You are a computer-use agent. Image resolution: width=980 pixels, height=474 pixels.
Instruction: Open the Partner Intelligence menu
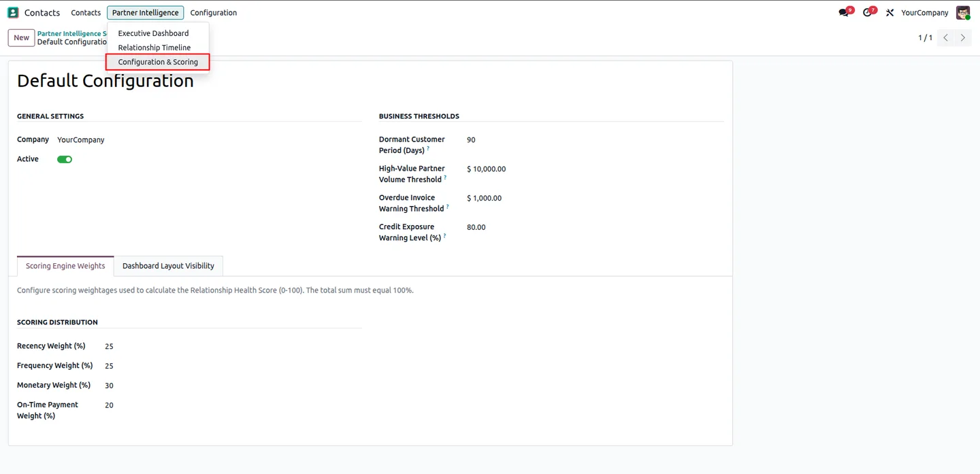coord(145,12)
